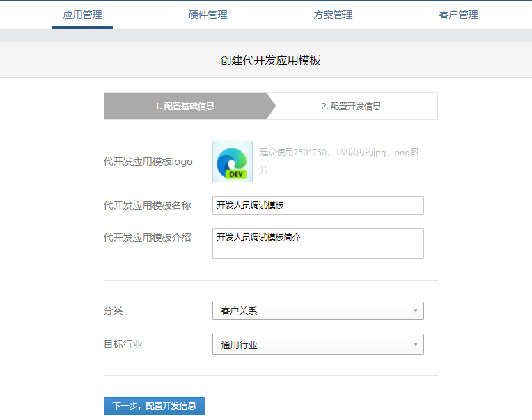Go to the 方案管理 tab

(333, 15)
